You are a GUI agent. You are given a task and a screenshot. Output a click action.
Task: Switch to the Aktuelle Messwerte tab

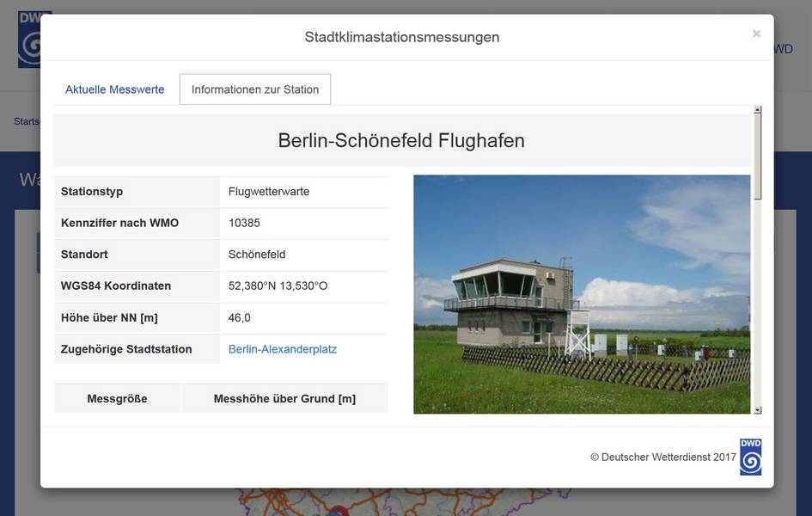click(x=115, y=89)
